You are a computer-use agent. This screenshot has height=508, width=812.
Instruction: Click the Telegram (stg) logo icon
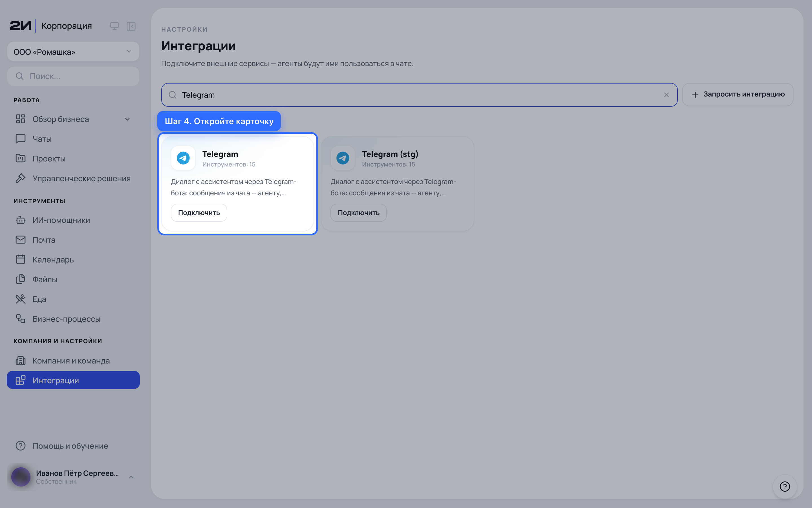click(x=343, y=158)
